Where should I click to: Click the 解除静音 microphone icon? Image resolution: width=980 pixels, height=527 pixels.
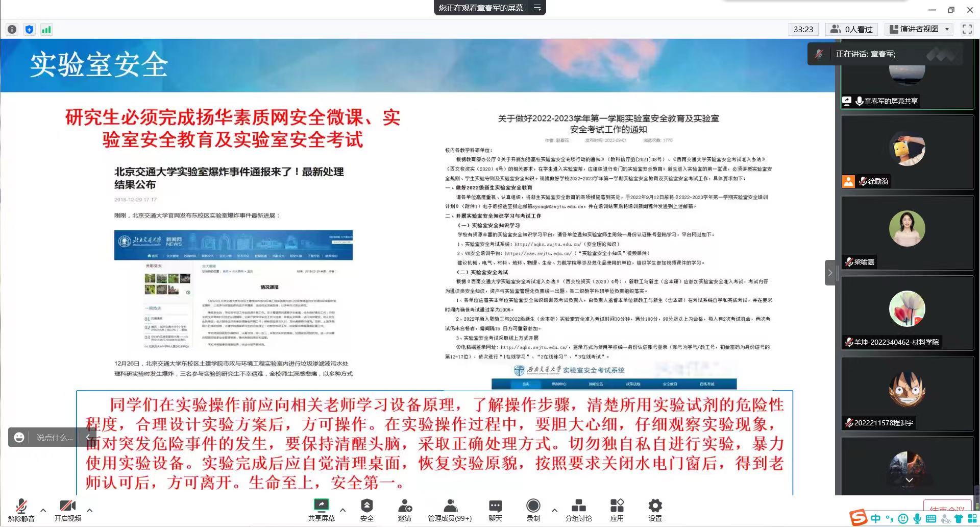21,507
